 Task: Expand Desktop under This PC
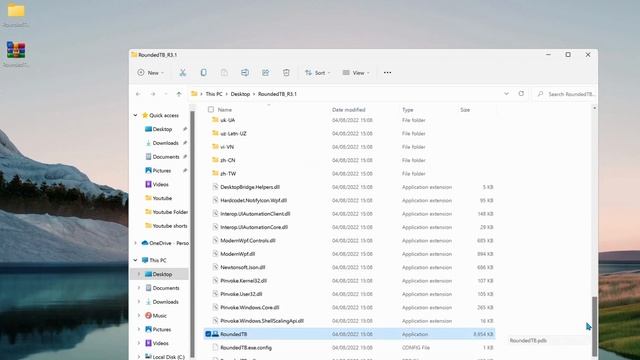(x=139, y=274)
